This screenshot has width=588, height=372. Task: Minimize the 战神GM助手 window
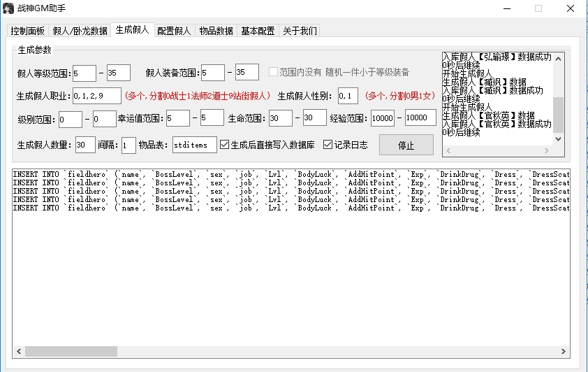point(507,8)
